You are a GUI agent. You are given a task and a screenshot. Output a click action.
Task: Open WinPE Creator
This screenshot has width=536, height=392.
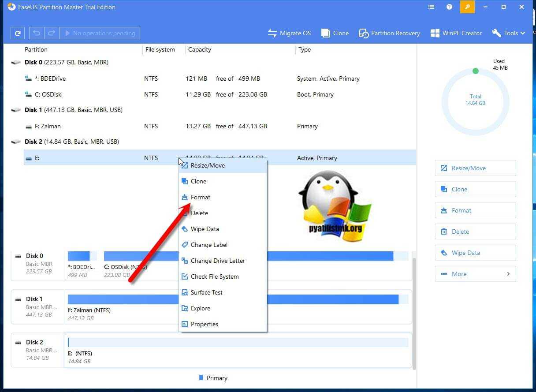tap(456, 33)
